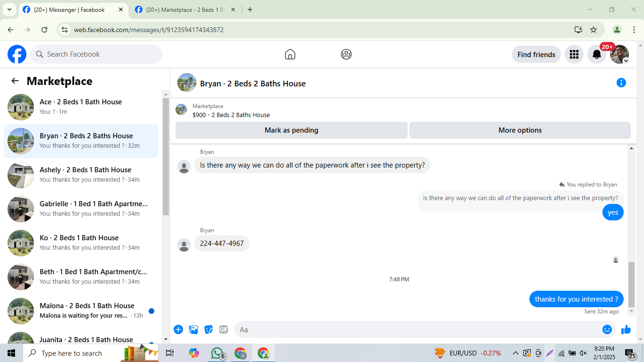Open Ace · 2 Beds 1 Bath House chat
644x362 pixels.
click(81, 107)
